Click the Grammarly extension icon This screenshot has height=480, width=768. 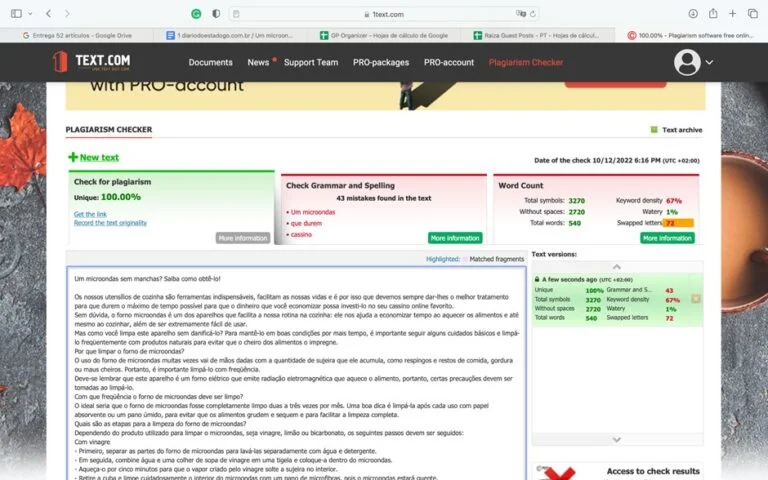coord(196,14)
